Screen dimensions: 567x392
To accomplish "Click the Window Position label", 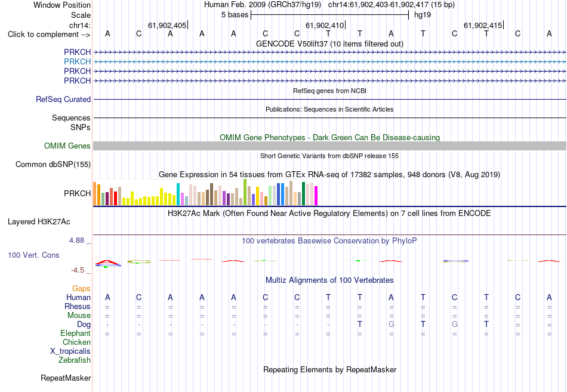I will point(62,5).
